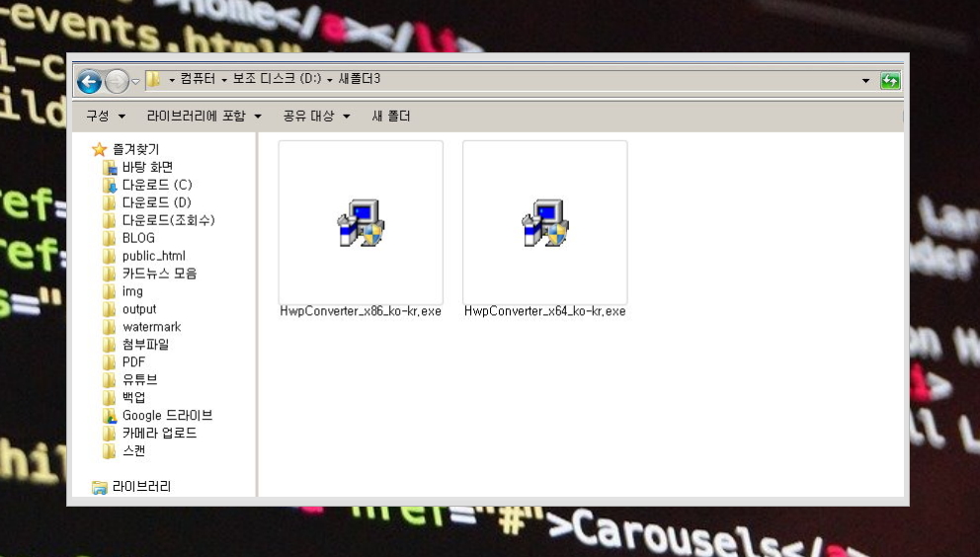Click the 다운로드(조회수) folder icon

[x=110, y=220]
